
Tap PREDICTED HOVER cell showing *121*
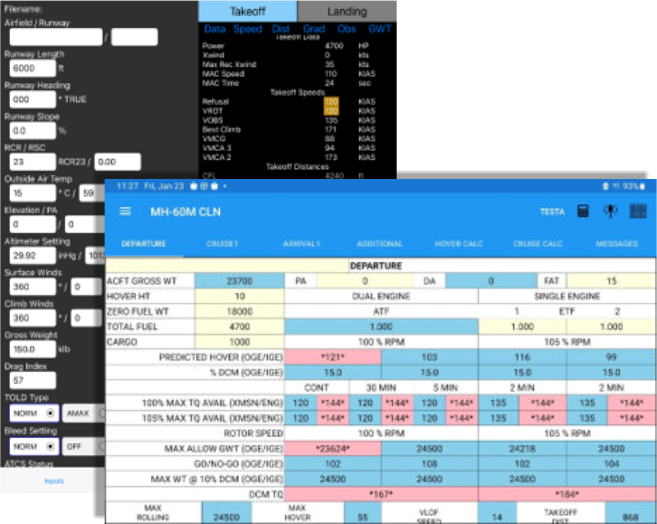coord(333,357)
